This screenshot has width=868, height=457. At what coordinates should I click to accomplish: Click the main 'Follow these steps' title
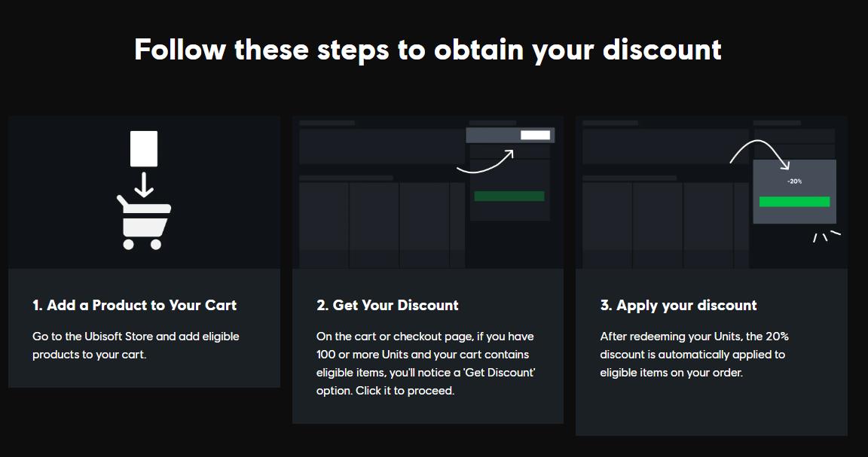pyautogui.click(x=428, y=50)
